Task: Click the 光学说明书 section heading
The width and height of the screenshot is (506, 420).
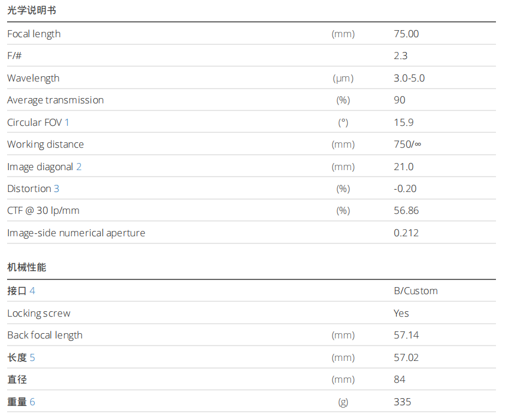Action: 32,11
